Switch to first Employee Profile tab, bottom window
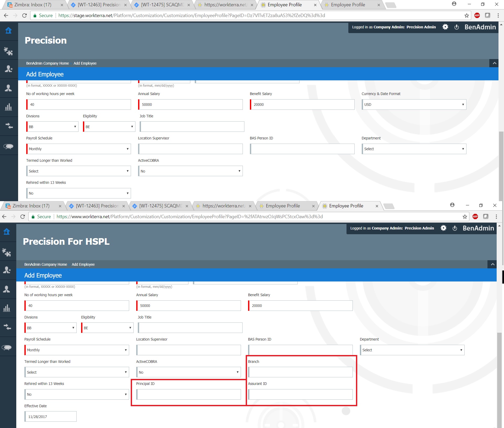 [287, 206]
